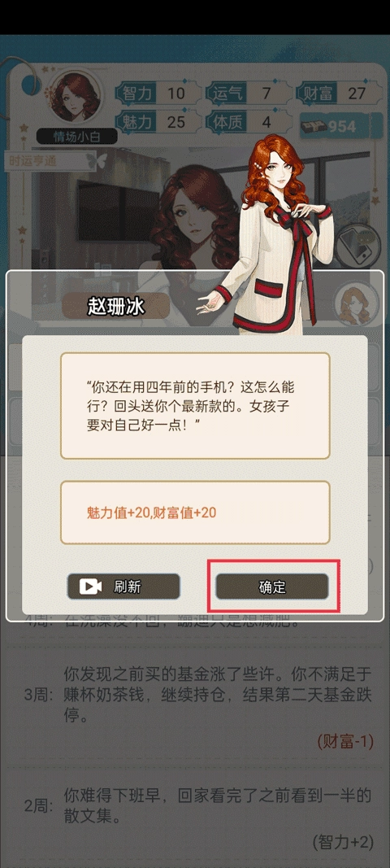Open the phone icon on right side

[x=357, y=246]
